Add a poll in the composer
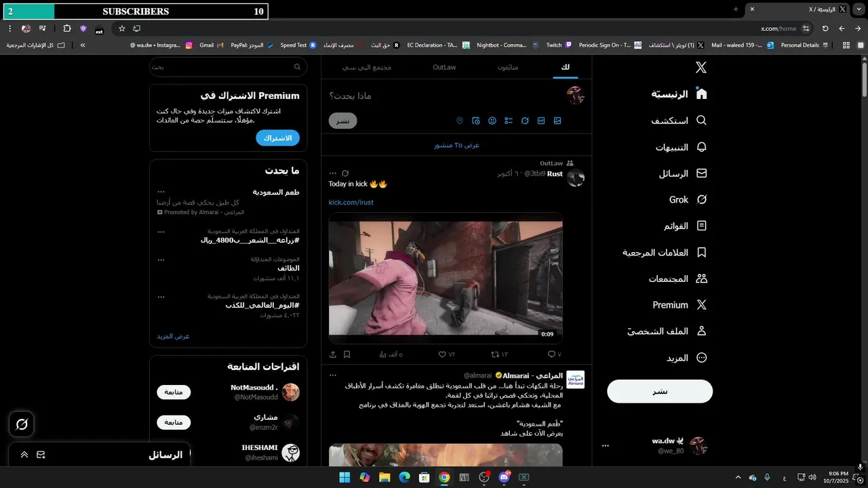 coord(509,121)
